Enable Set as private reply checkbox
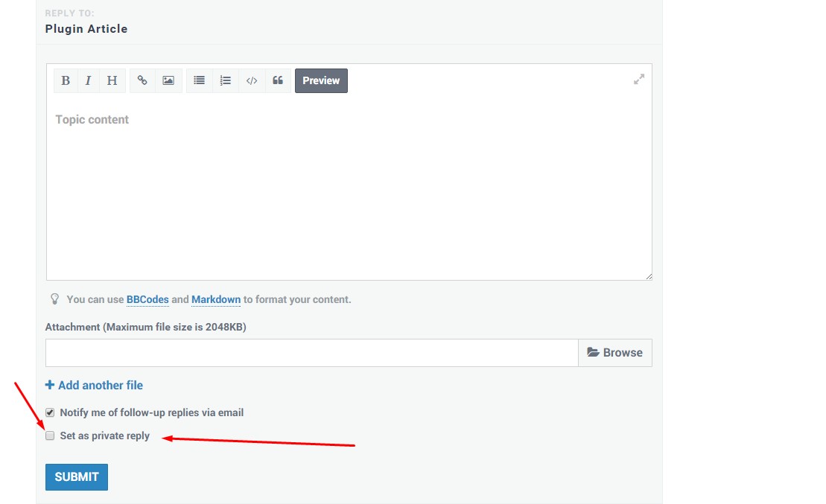Viewport: 826px width, 504px height. 50,436
